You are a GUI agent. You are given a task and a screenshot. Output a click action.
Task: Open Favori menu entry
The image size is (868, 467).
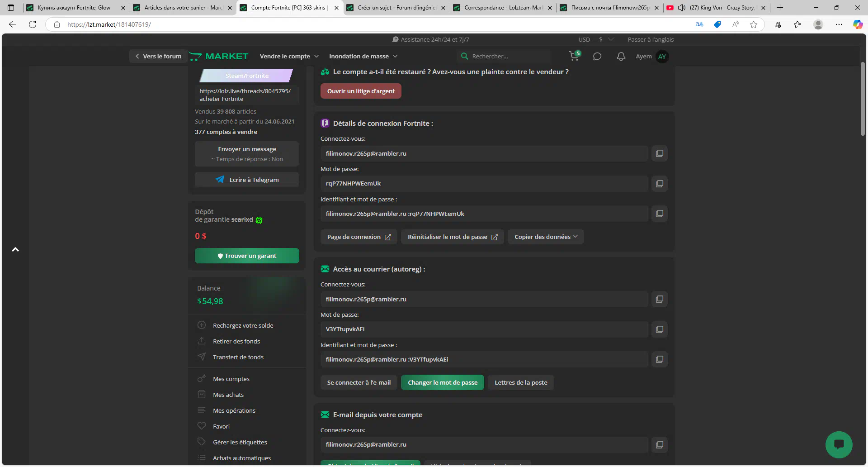tap(221, 426)
